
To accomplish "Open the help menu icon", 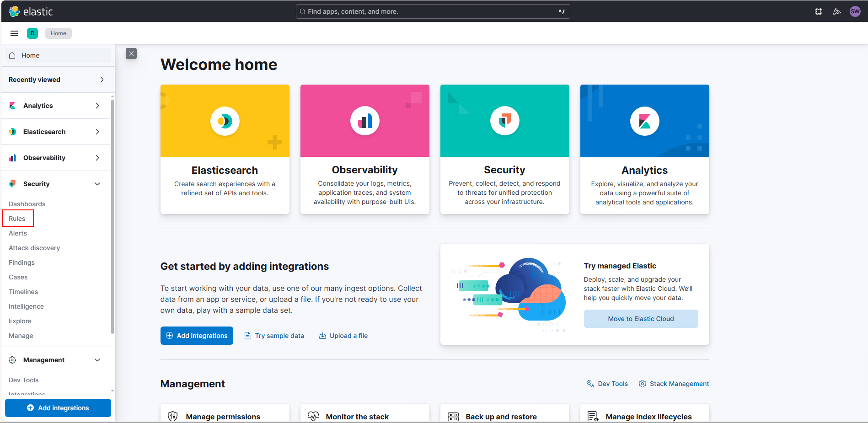I will tap(819, 11).
